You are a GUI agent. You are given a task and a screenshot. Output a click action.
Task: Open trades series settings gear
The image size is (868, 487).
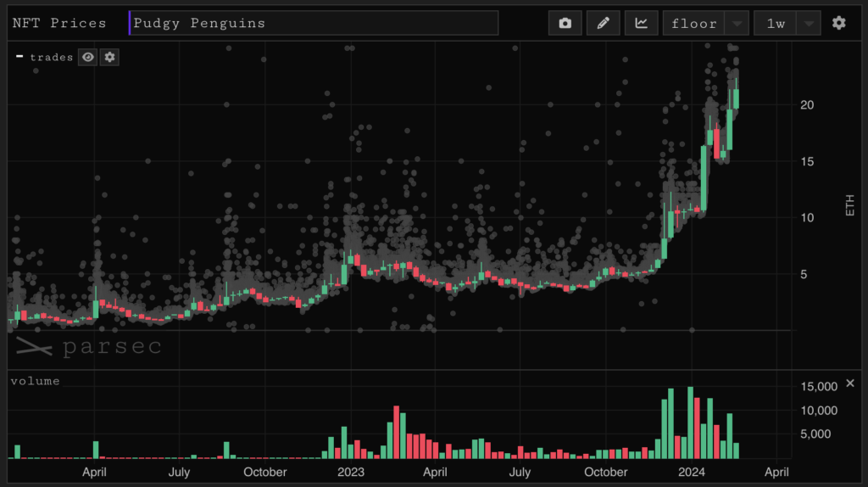[109, 57]
